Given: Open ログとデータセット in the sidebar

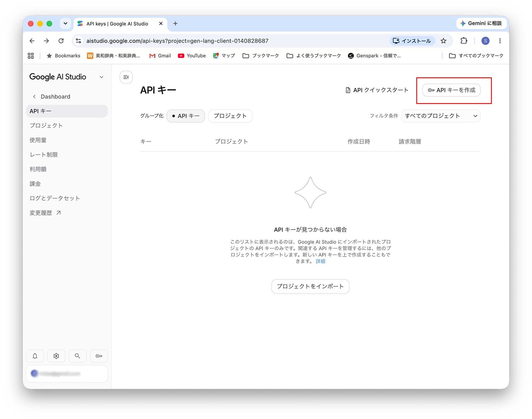Looking at the screenshot, I should [x=55, y=198].
